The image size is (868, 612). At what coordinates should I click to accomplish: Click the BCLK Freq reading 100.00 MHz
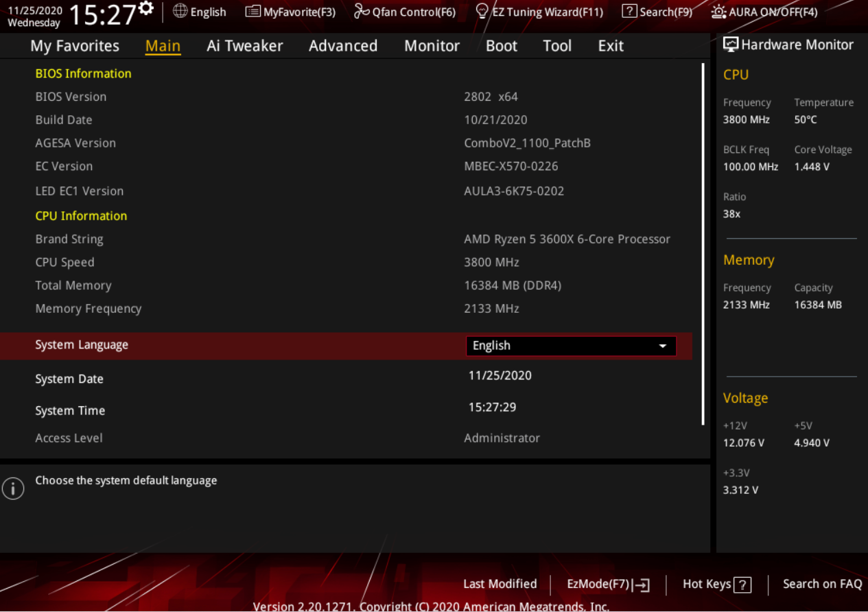click(x=751, y=167)
